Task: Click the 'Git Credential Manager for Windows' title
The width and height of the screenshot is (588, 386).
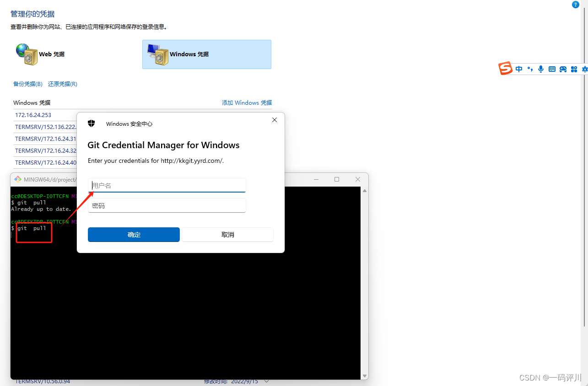Action: point(163,145)
